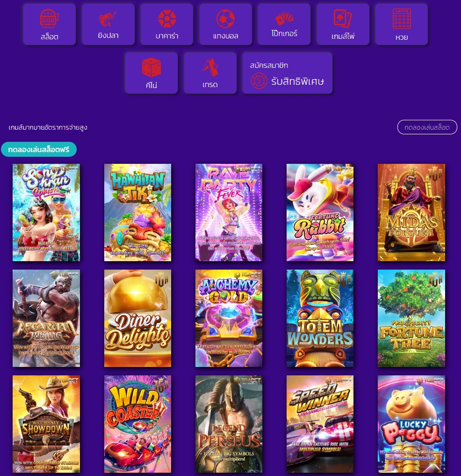
Task: Open the lottery category (หวย)
Action: [x=402, y=24]
